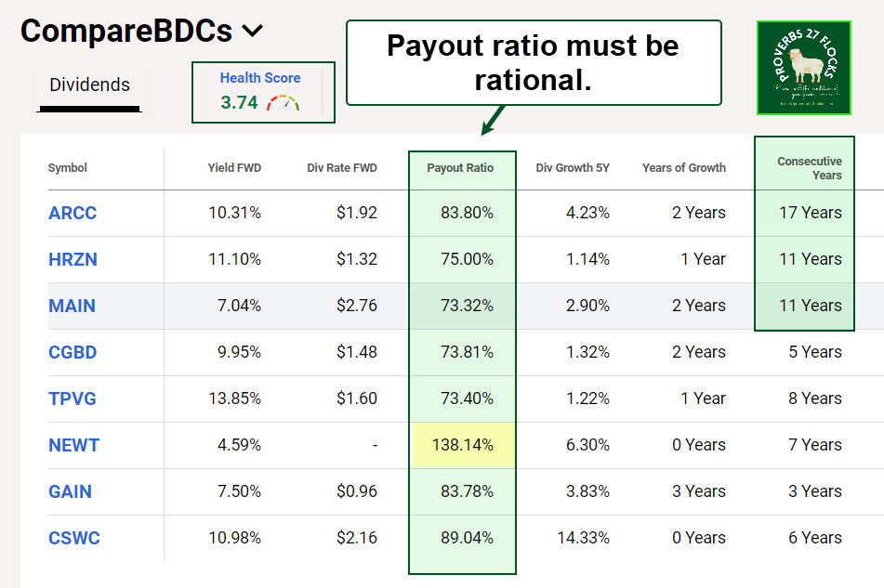Sort by Yield FWD column header
The height and width of the screenshot is (588, 884).
pyautogui.click(x=234, y=168)
